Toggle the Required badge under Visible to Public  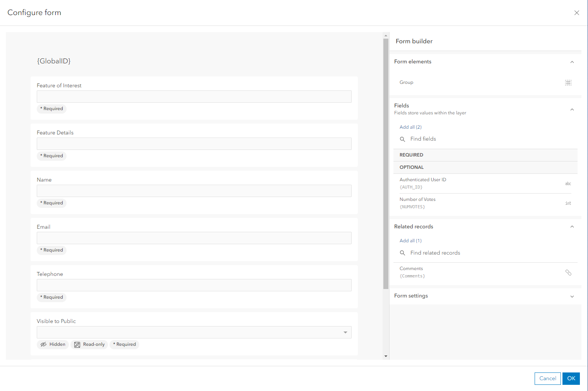(125, 344)
